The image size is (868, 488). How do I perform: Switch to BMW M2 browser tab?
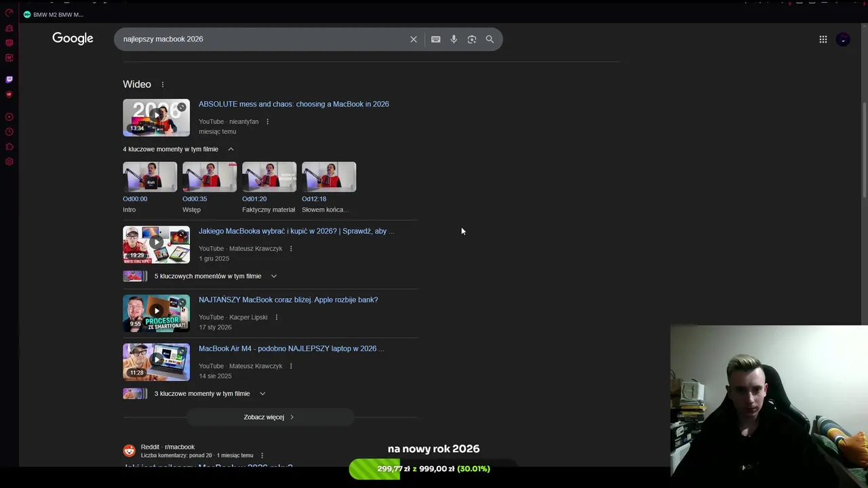click(x=54, y=14)
